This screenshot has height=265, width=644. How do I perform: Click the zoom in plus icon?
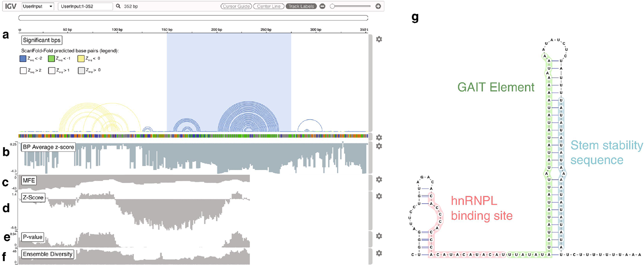click(x=378, y=6)
